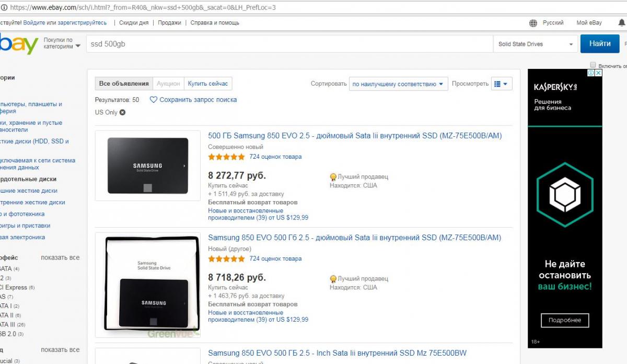Click the blue Найти search button
The width and height of the screenshot is (627, 364).
600,44
